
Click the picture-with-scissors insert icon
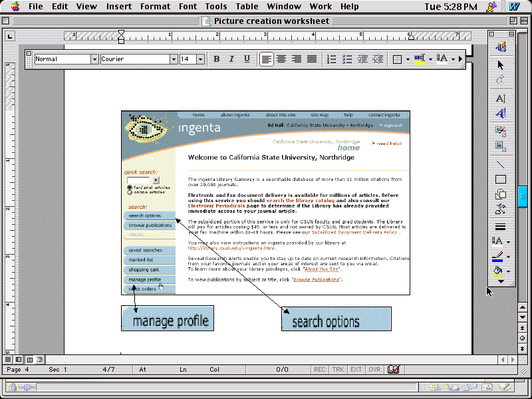[501, 131]
